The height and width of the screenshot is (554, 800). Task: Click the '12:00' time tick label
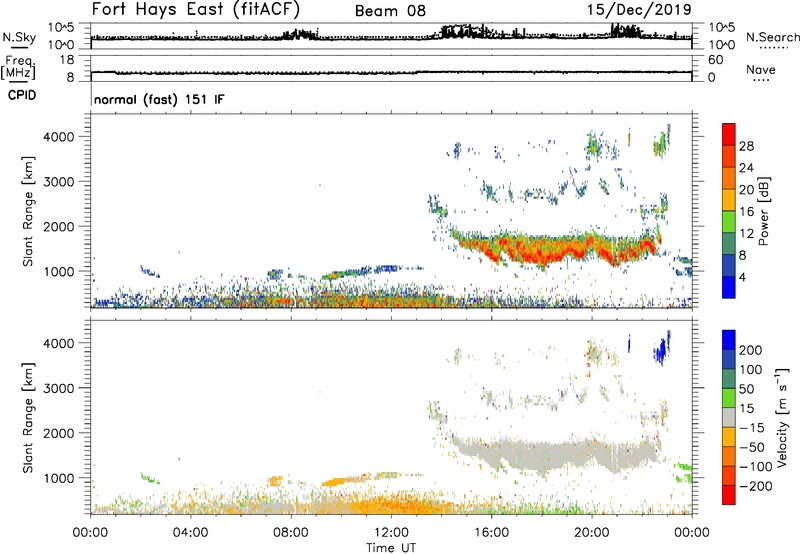[391, 533]
